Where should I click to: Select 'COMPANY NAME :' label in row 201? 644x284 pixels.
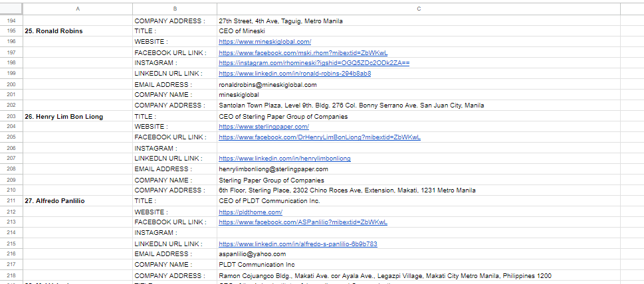coord(175,95)
